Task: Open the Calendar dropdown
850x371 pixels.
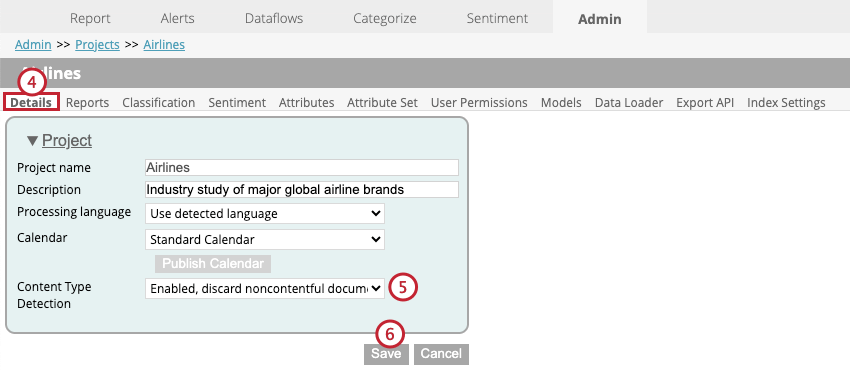Action: coord(265,239)
